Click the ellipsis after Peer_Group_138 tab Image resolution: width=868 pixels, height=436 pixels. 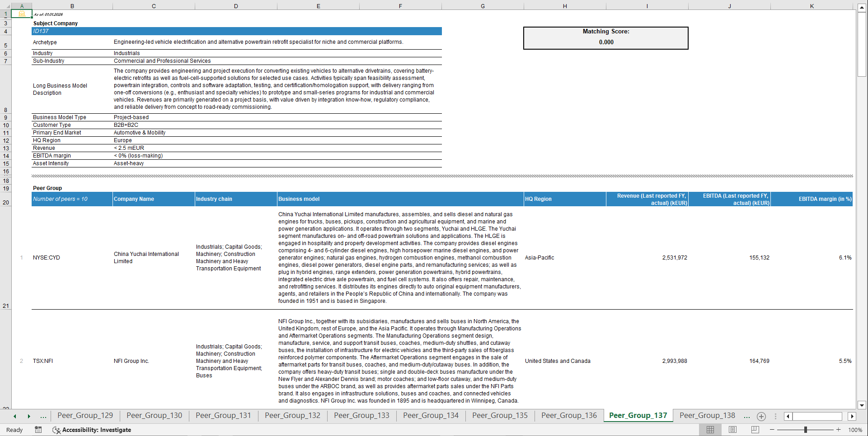[746, 416]
